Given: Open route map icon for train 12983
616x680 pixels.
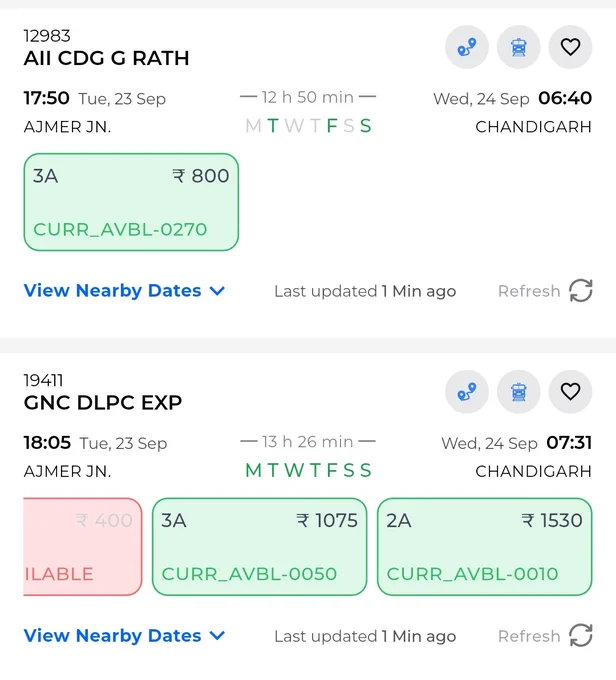Looking at the screenshot, I should click(x=467, y=47).
